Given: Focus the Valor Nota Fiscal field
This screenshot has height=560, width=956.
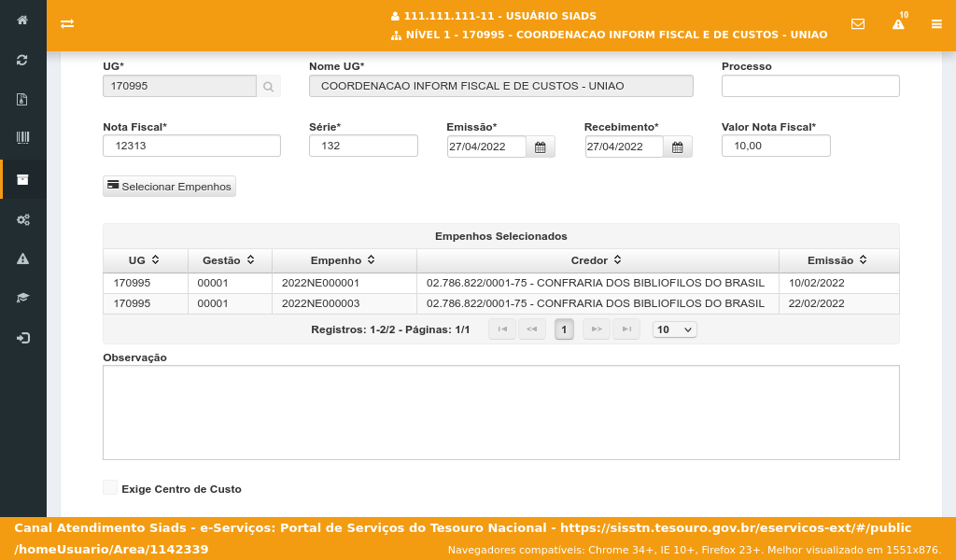Looking at the screenshot, I should coord(776,146).
